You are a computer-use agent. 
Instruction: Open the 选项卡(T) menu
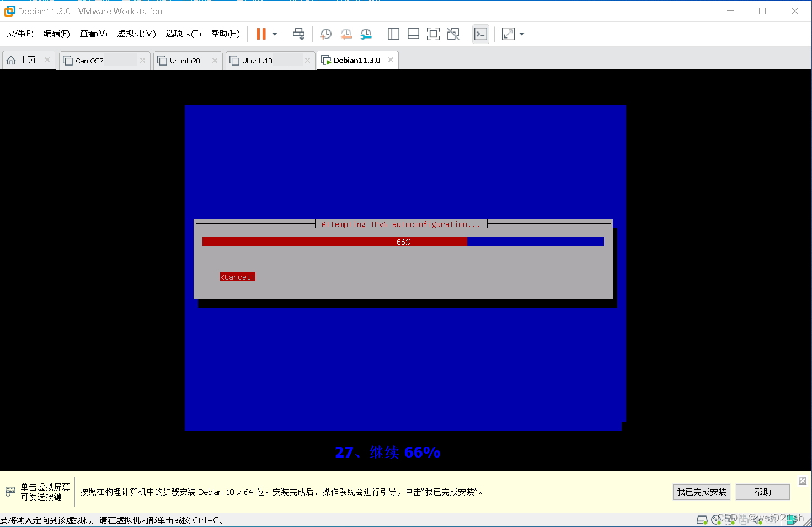(183, 34)
